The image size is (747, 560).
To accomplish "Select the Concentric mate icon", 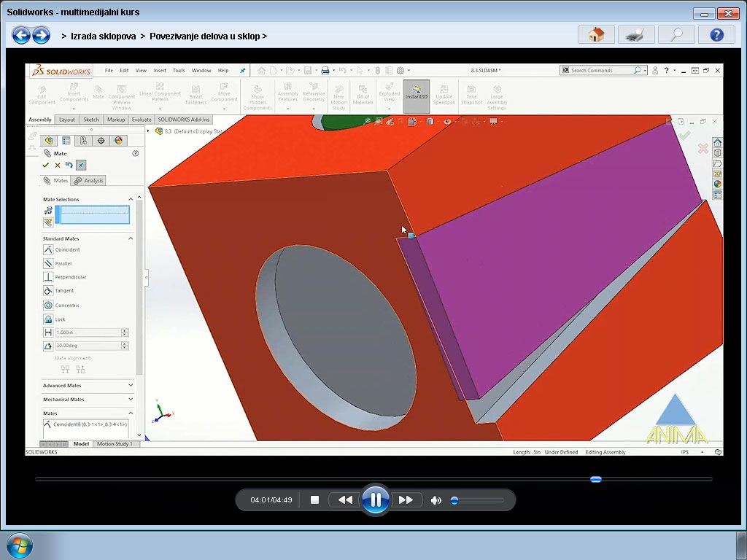I will pos(48,305).
